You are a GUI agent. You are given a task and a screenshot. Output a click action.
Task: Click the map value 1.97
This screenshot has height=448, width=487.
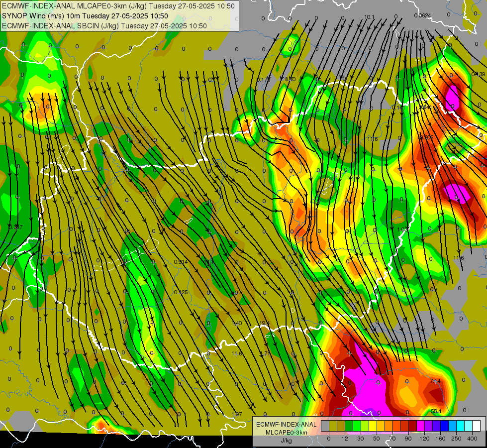pyautogui.click(x=237, y=414)
